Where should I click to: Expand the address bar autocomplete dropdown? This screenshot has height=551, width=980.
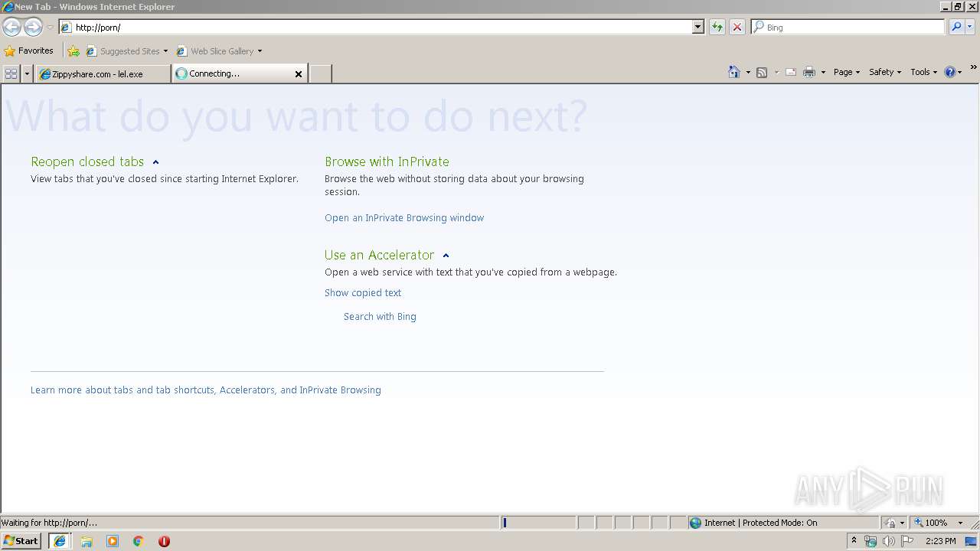click(x=698, y=28)
